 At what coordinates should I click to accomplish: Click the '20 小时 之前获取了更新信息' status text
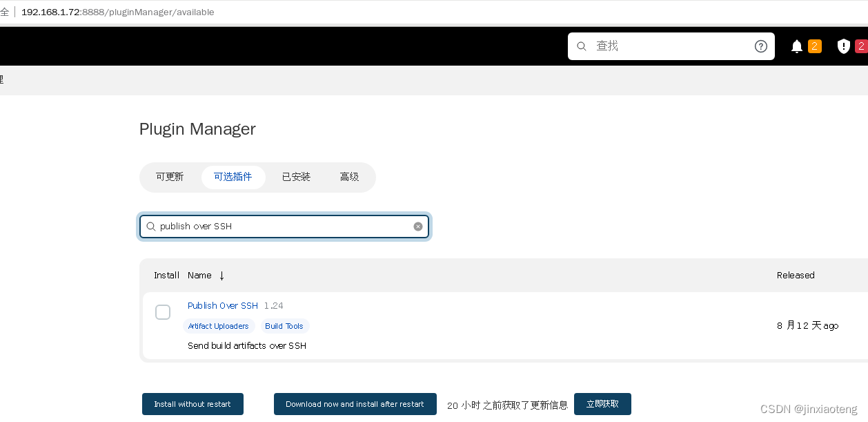click(x=507, y=405)
